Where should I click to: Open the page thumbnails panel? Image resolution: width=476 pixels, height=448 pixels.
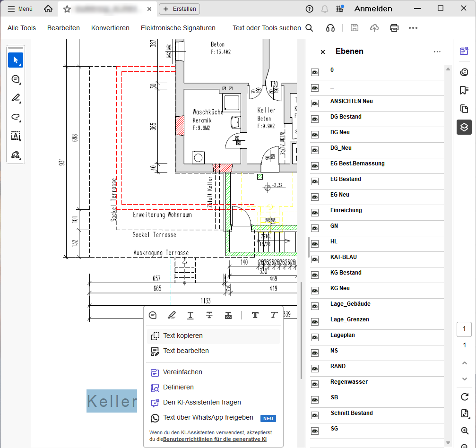coord(464,109)
